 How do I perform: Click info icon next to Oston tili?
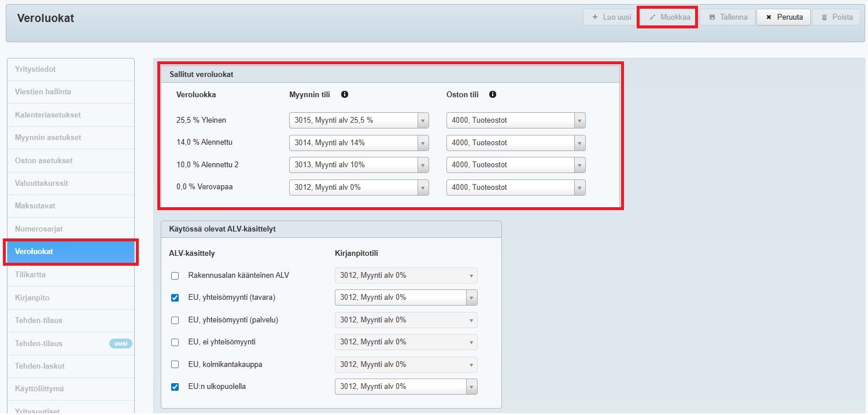[493, 94]
